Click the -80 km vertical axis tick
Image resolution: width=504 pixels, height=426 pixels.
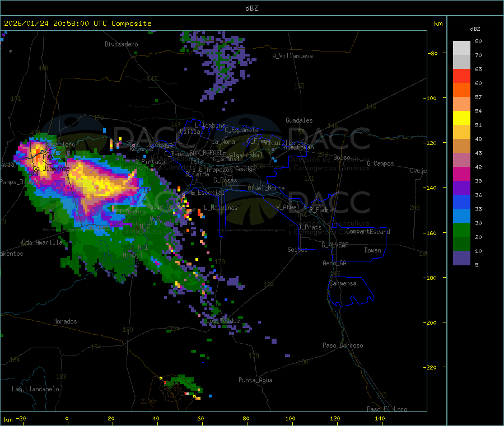[x=433, y=53]
